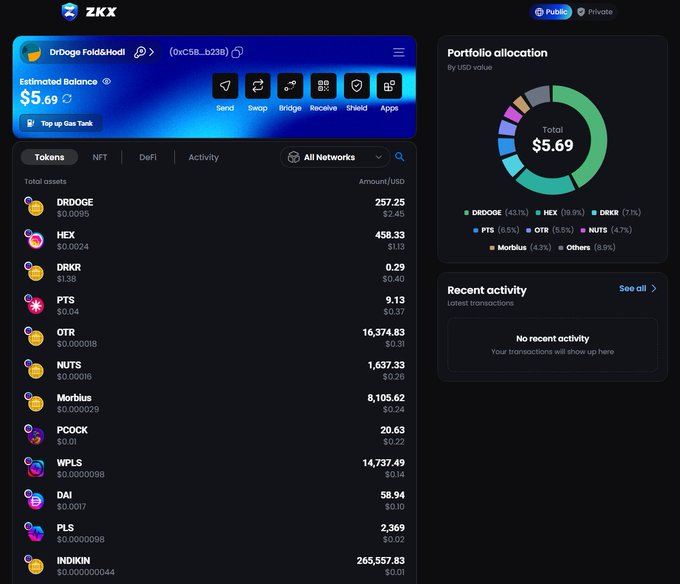The width and height of the screenshot is (680, 584).
Task: Copy the wallet address 0xC5B...b23B
Action: click(237, 52)
